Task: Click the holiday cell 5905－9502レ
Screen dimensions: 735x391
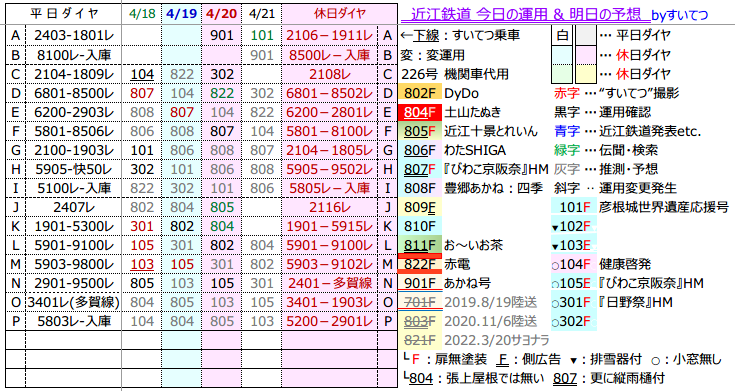Action: [330, 169]
